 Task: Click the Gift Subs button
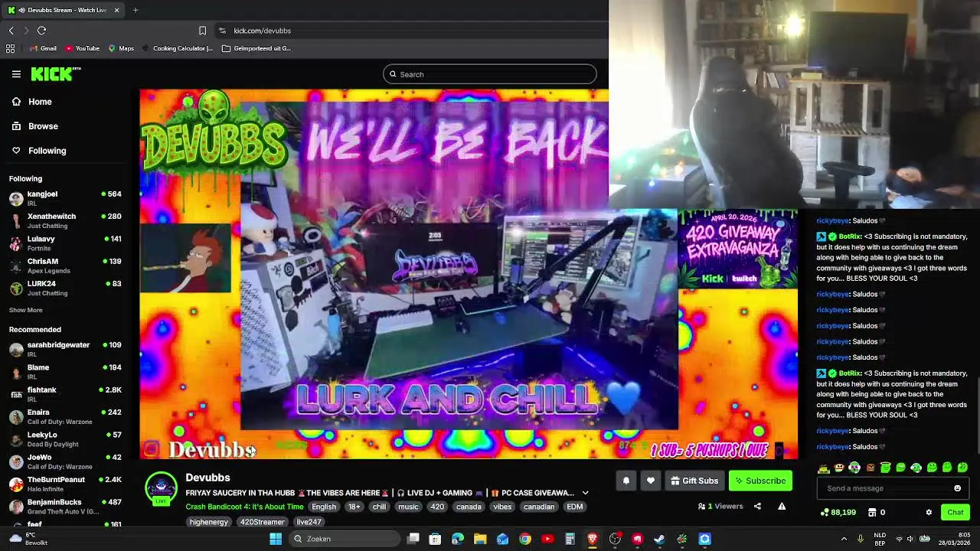tap(694, 481)
